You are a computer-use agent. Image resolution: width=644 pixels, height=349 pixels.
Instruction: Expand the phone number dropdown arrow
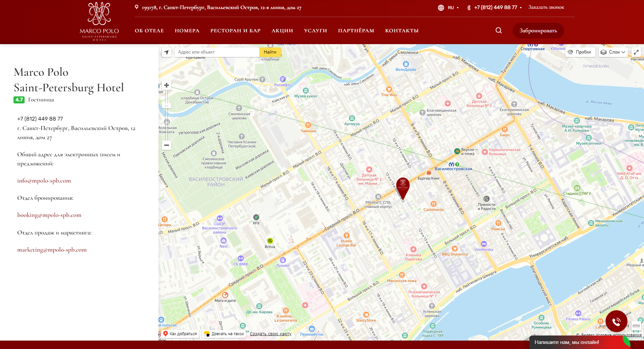[521, 8]
